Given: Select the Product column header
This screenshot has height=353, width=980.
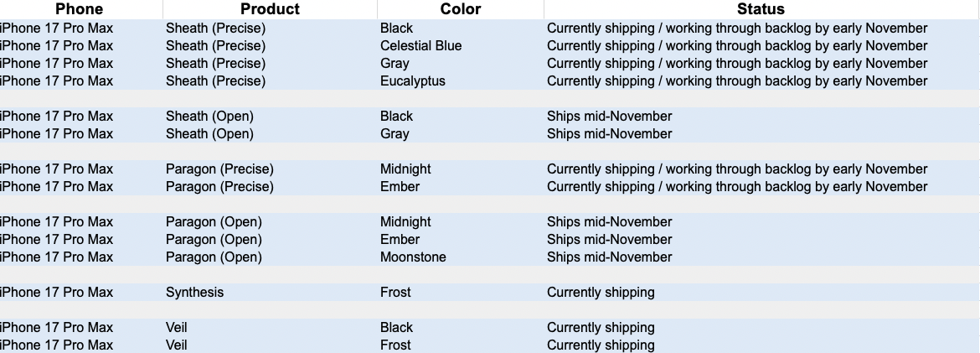Looking at the screenshot, I should [x=270, y=9].
